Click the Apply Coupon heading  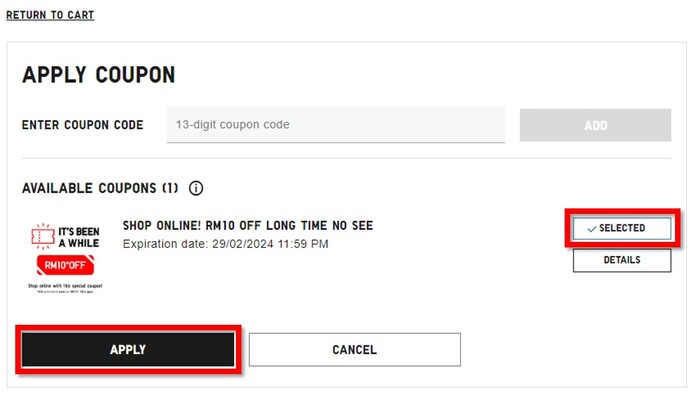point(98,75)
